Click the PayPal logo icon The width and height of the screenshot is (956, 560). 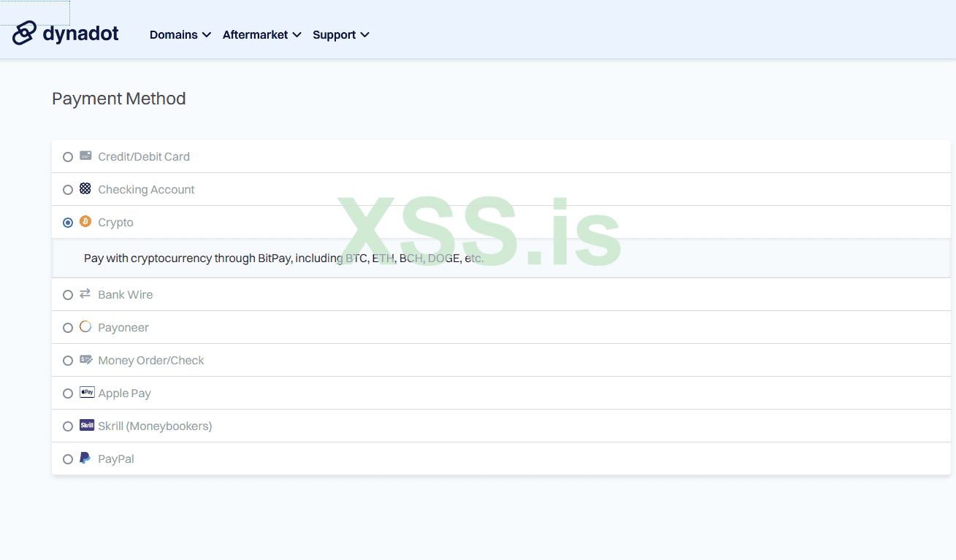tap(85, 458)
